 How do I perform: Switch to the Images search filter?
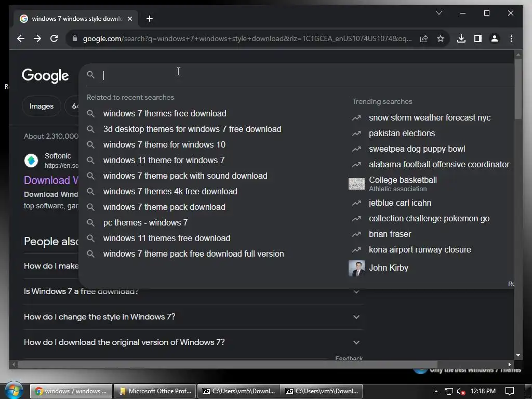42,106
